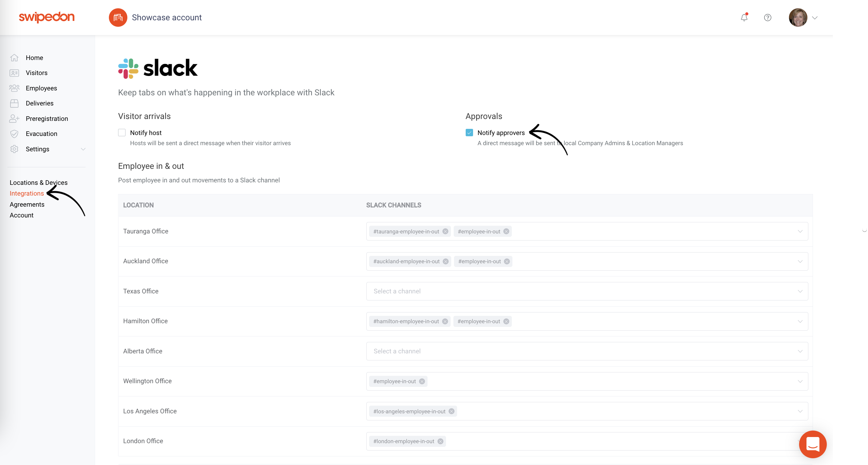868x465 pixels.
Task: Click Select a channel field for Alberta Office
Action: (x=587, y=351)
